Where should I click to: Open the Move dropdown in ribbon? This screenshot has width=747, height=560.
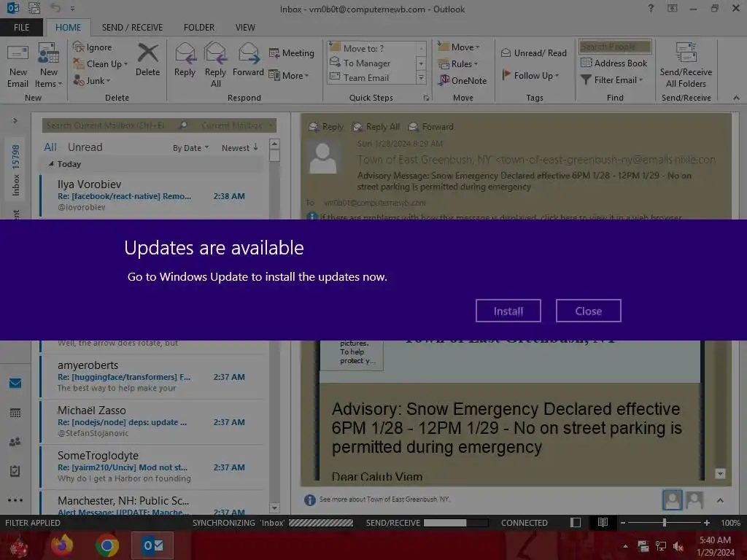pyautogui.click(x=458, y=47)
